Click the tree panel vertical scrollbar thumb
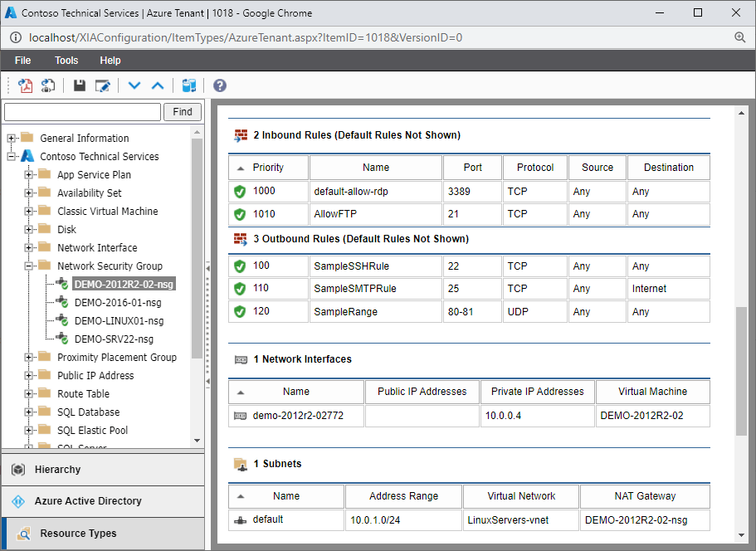 [x=197, y=248]
